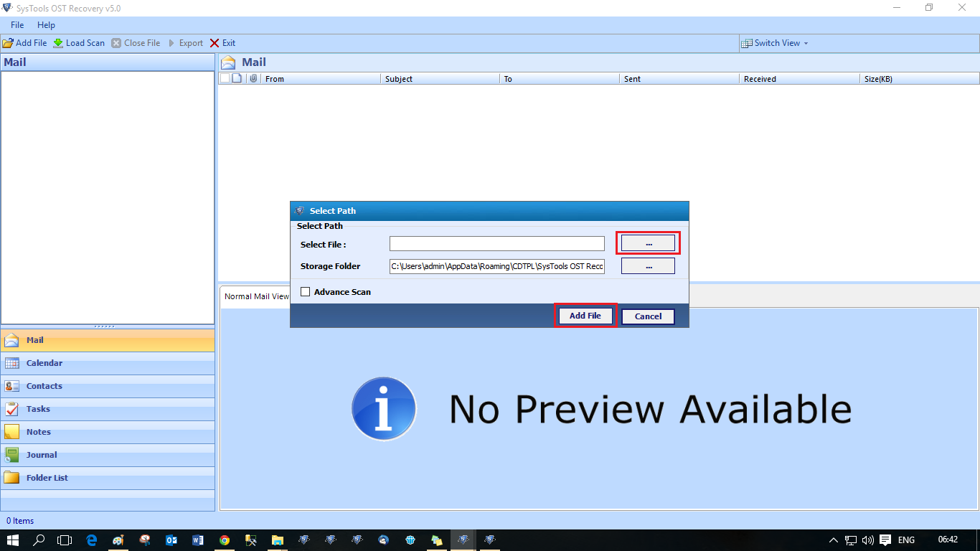This screenshot has height=551, width=980.
Task: Open Task View from the taskbar
Action: [65, 540]
